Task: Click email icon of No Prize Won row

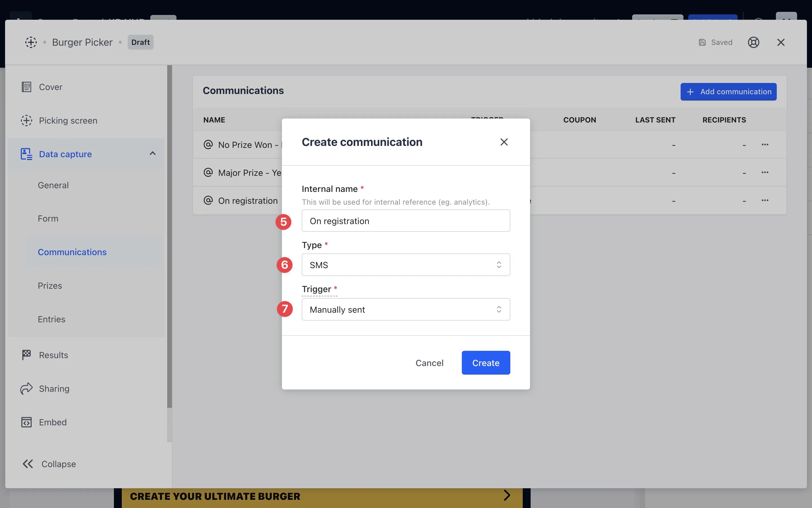Action: tap(208, 144)
